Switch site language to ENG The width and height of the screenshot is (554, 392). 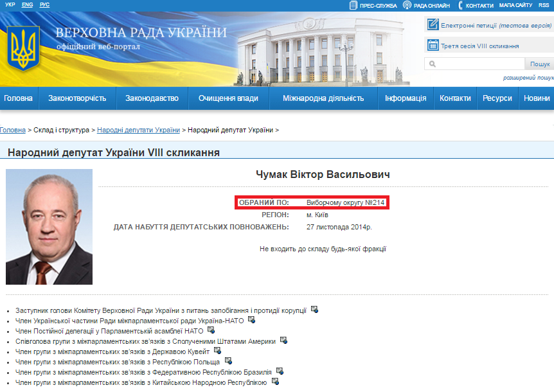tap(27, 4)
